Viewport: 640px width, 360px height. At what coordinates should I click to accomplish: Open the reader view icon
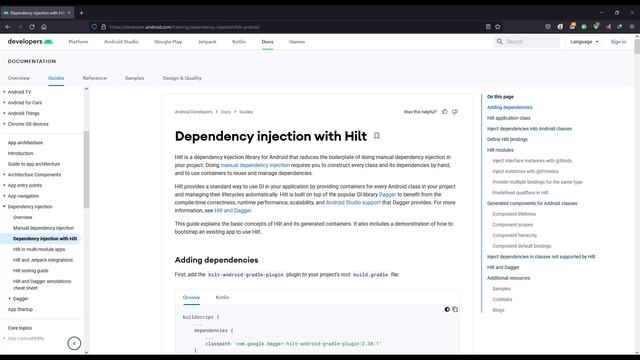click(488, 27)
